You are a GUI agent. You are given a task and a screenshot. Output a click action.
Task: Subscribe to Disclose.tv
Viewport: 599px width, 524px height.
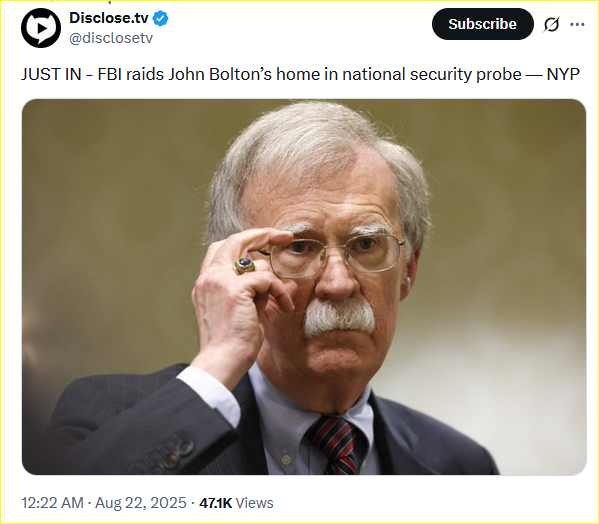click(x=482, y=24)
